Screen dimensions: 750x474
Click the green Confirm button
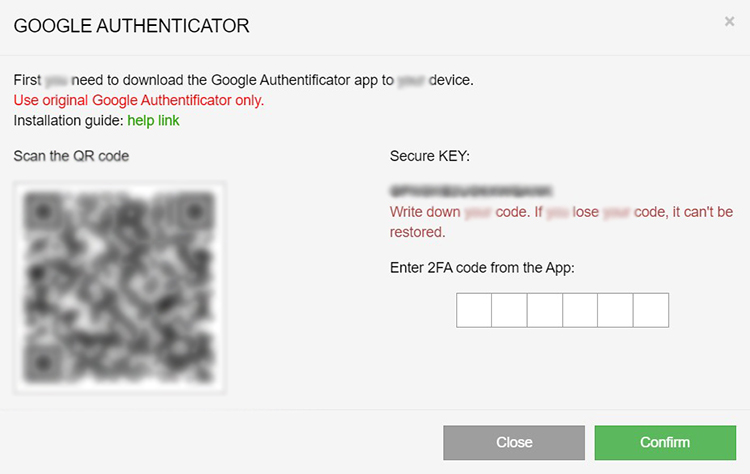click(x=665, y=442)
